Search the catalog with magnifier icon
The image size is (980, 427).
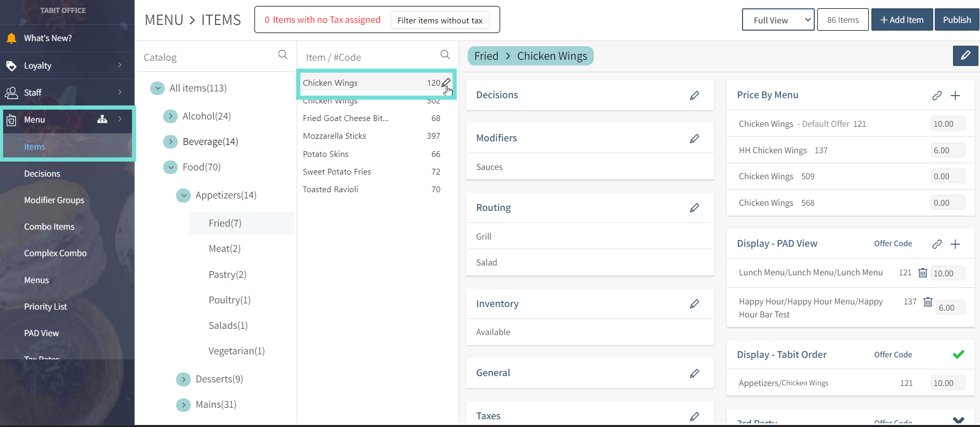[283, 55]
